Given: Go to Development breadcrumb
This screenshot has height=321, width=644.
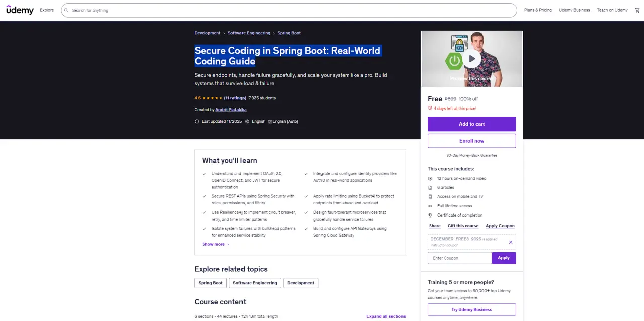Looking at the screenshot, I should click(x=207, y=33).
